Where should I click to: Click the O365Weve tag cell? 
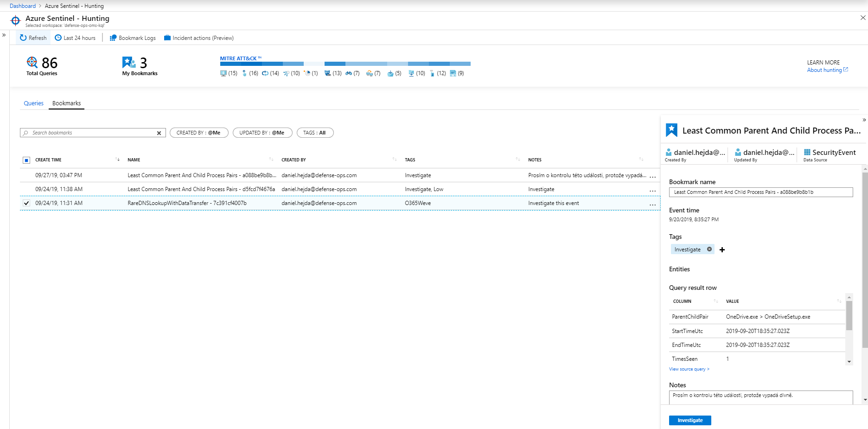pos(418,203)
